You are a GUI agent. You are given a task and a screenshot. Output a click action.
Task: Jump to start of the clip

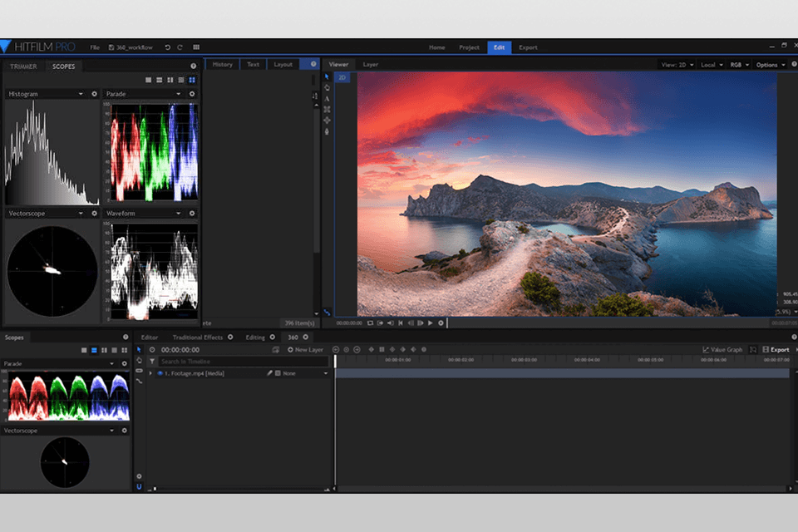401,323
